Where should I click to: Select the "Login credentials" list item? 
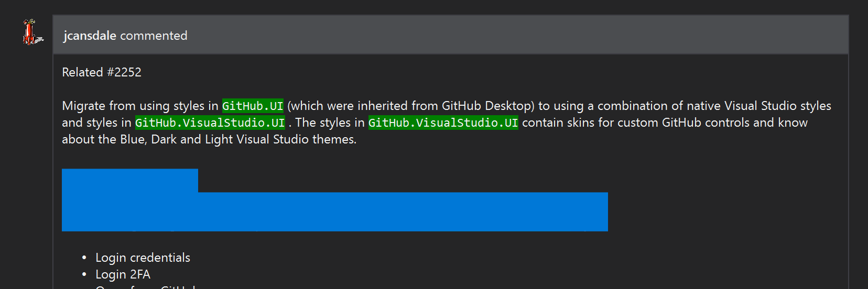pyautogui.click(x=143, y=258)
